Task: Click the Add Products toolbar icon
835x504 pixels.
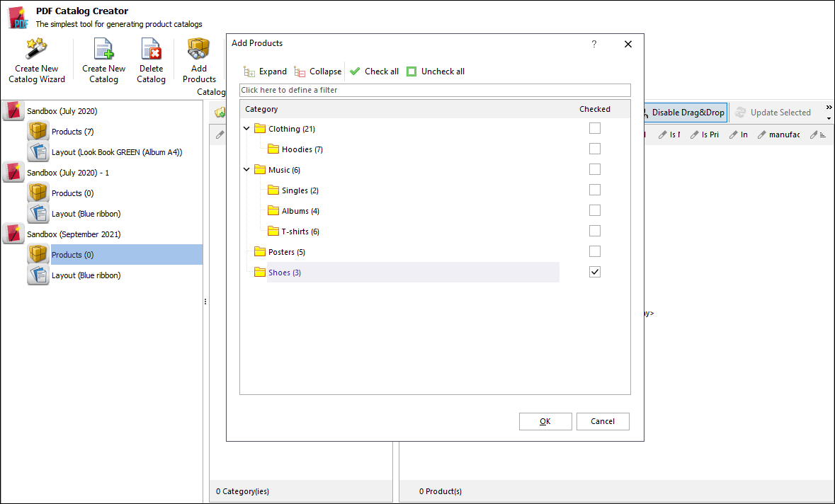Action: [x=198, y=51]
